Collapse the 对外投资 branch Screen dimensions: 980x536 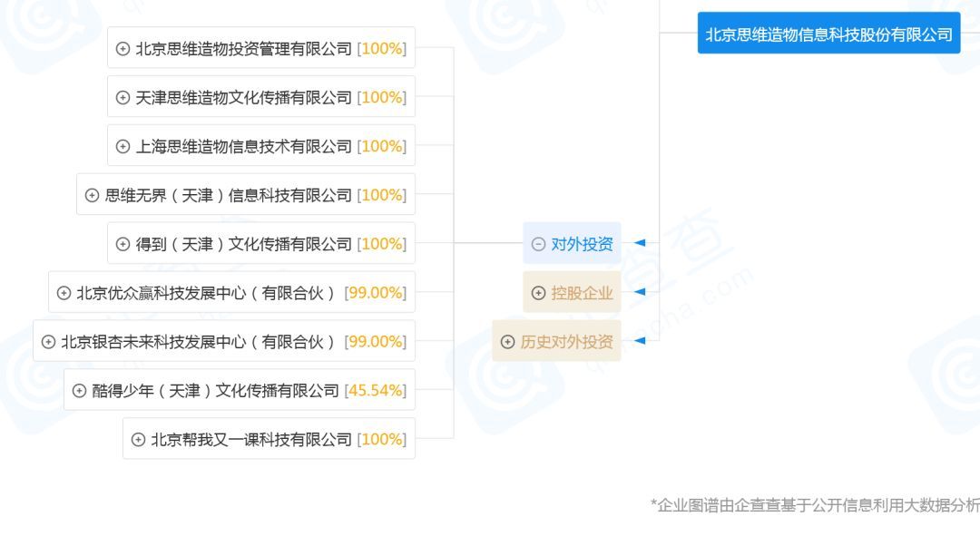pos(538,244)
